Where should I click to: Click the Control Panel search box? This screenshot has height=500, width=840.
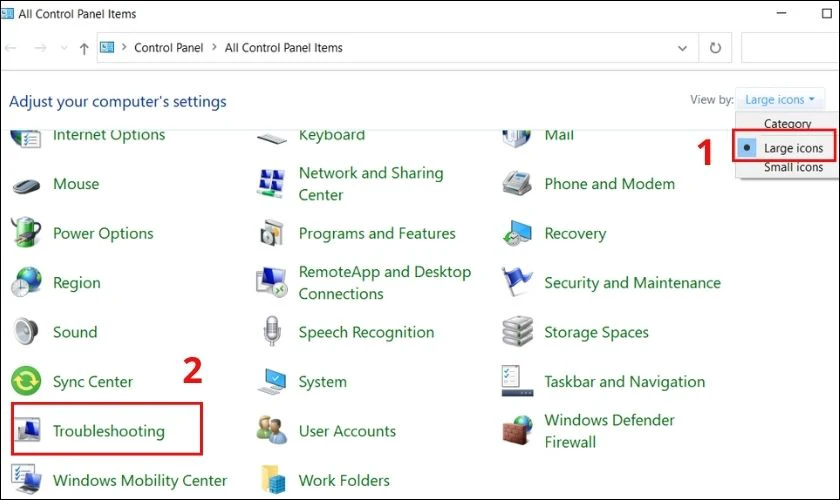coord(790,48)
